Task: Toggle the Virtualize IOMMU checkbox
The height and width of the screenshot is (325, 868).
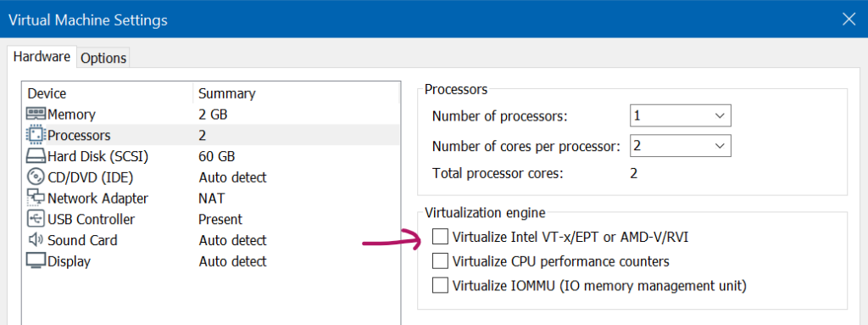Action: coord(440,285)
